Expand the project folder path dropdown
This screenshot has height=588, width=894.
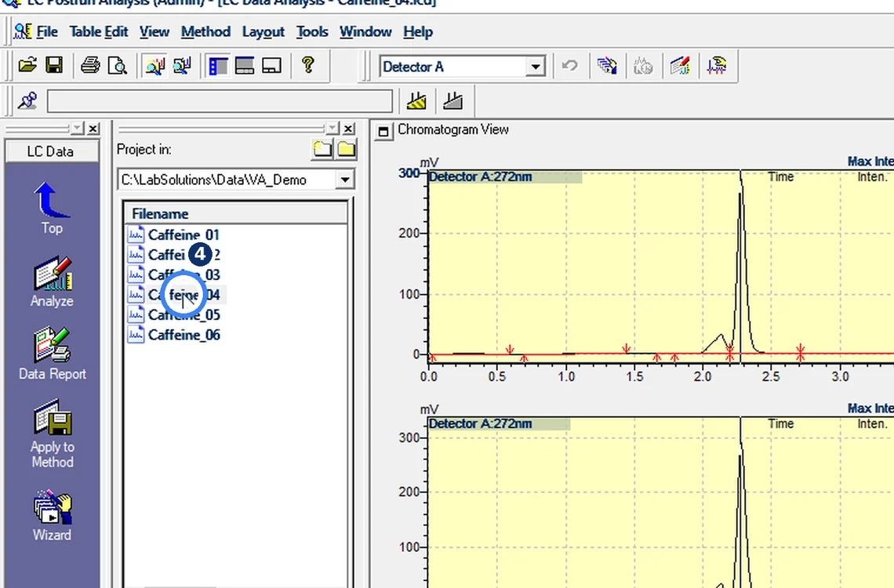pos(344,180)
